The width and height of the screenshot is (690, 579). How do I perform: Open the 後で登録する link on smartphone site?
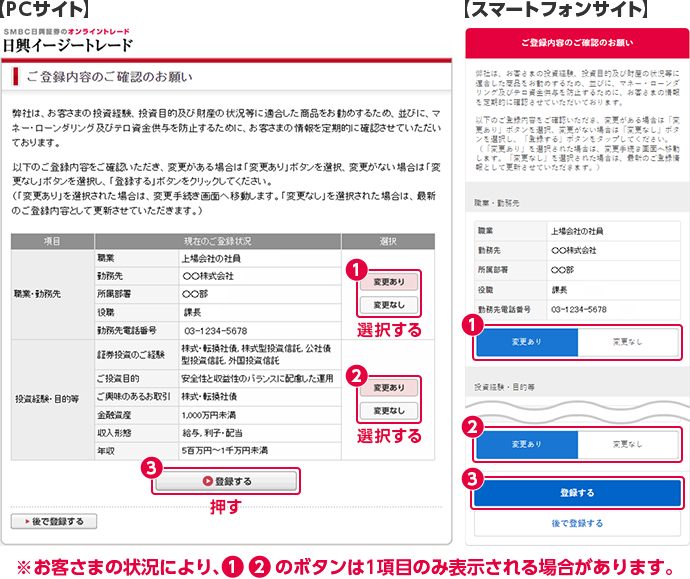(x=577, y=523)
